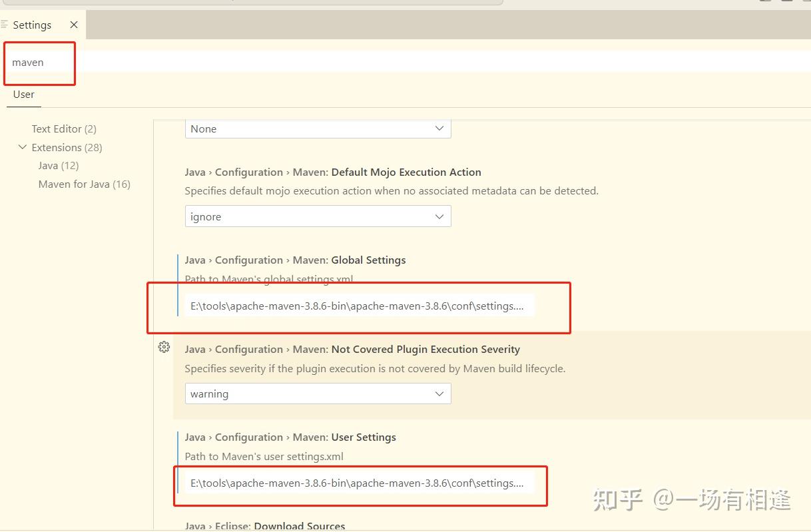The width and height of the screenshot is (811, 532).
Task: Switch to the User tab
Action: (23, 94)
